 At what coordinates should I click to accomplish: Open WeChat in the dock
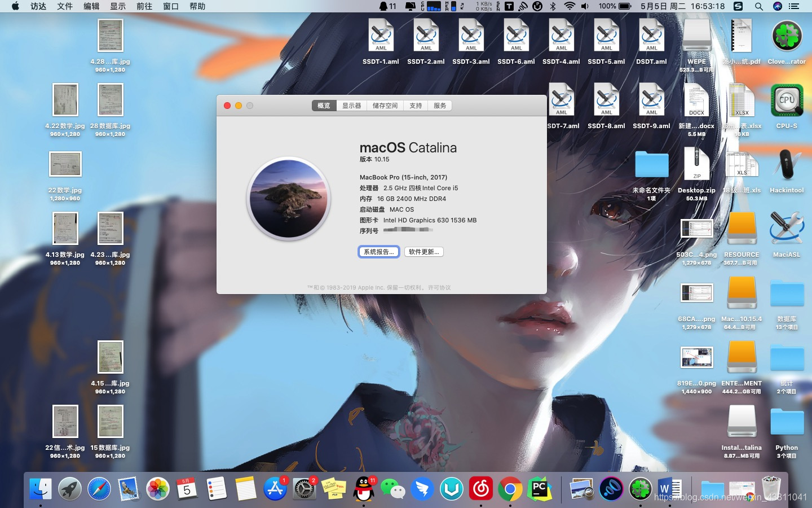(393, 489)
